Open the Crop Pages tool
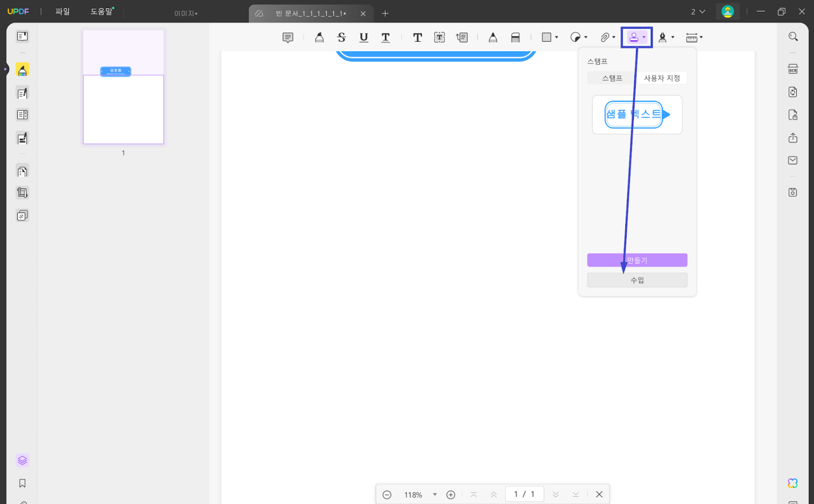This screenshot has width=814, height=504. (22, 193)
